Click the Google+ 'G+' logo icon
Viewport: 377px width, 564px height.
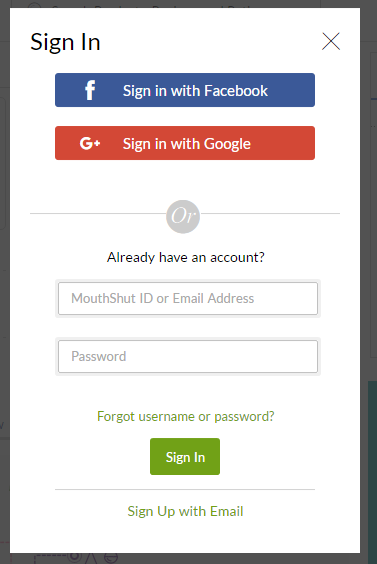[x=90, y=143]
